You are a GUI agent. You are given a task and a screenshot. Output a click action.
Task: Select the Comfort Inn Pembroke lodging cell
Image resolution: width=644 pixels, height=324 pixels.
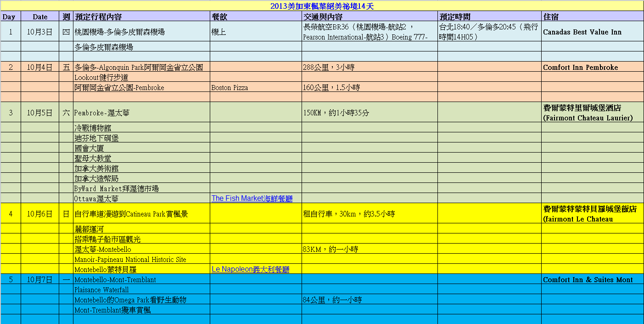580,68
